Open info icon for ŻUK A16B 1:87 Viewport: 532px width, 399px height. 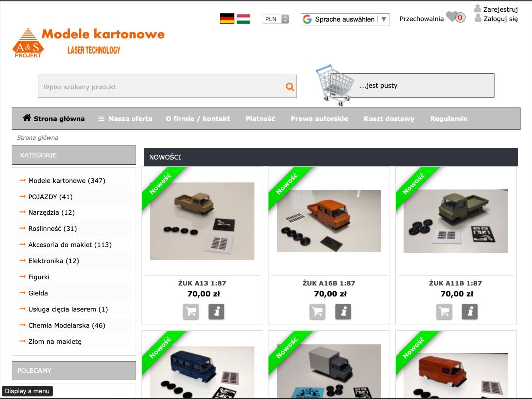pyautogui.click(x=343, y=312)
